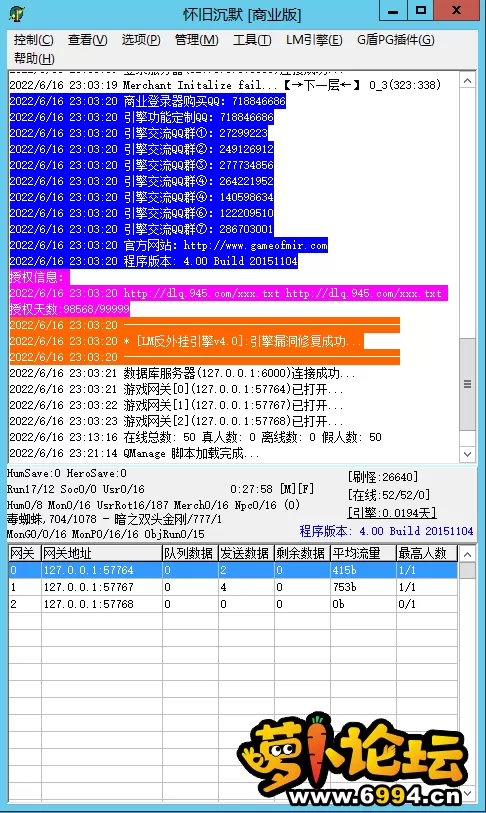Click the MonG0/0/16 status line
The height and width of the screenshot is (813, 486).
(105, 534)
